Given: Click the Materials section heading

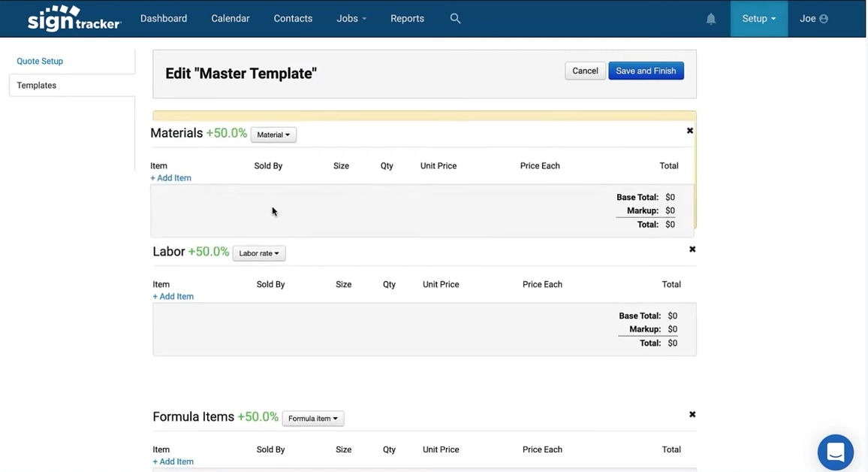Looking at the screenshot, I should (x=176, y=133).
